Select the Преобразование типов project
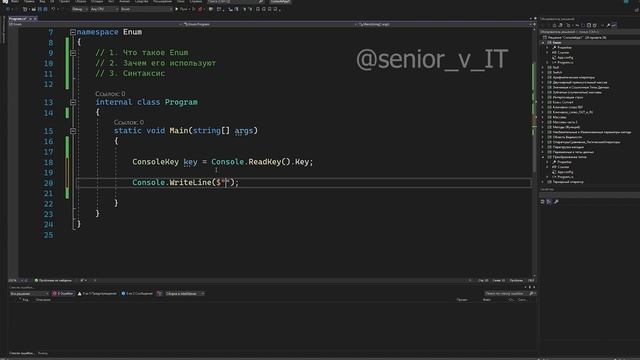 569,157
